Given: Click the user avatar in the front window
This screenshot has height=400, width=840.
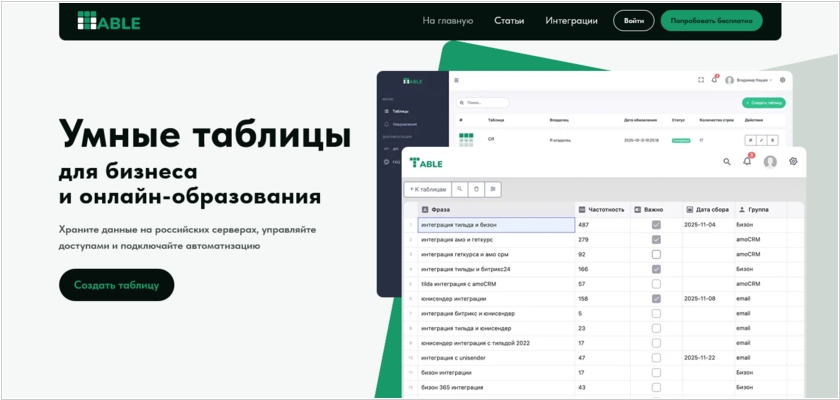Looking at the screenshot, I should click(x=770, y=161).
